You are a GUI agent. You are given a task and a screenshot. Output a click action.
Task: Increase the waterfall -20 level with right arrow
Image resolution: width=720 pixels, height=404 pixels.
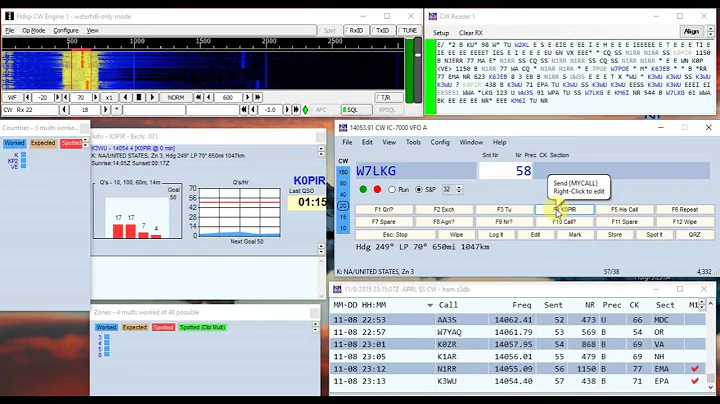click(x=57, y=97)
